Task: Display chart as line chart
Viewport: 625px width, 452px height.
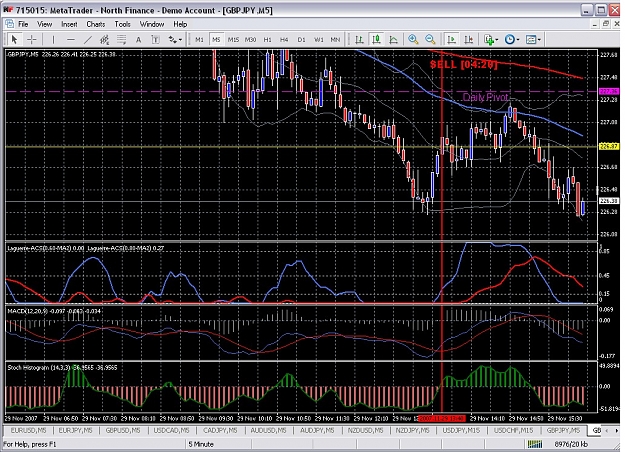Action: [393, 39]
